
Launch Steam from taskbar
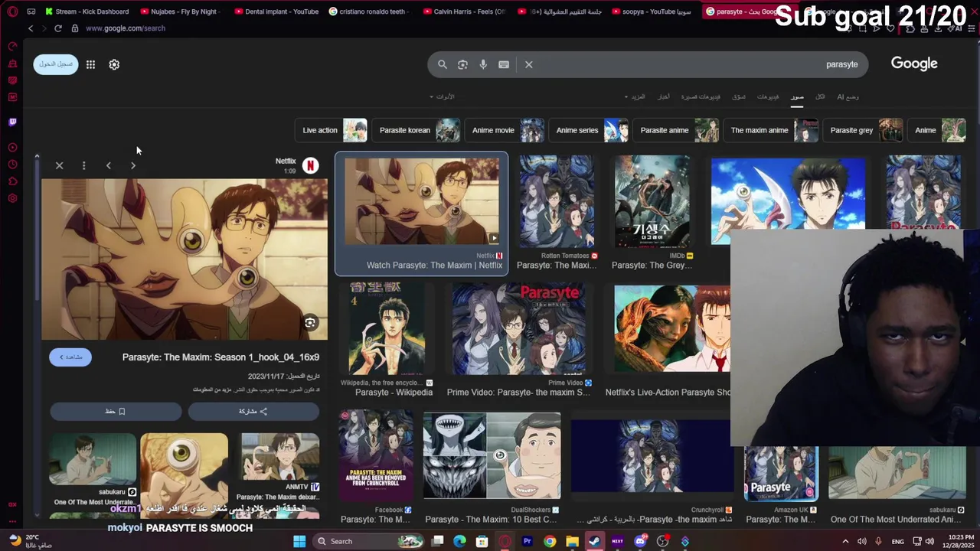tap(594, 541)
